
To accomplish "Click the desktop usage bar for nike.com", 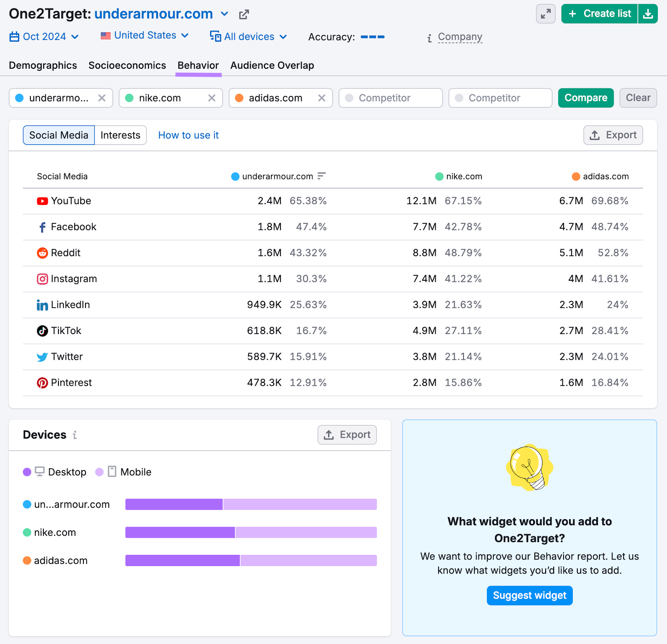I will [x=179, y=532].
